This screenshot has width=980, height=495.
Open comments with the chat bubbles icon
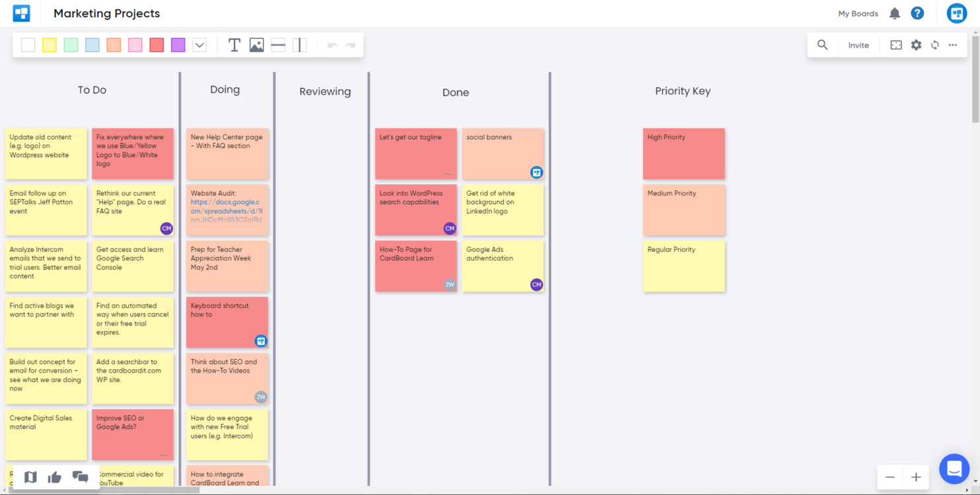81,476
